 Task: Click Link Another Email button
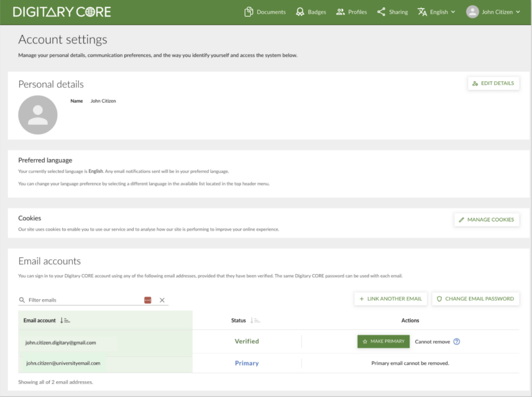pyautogui.click(x=390, y=299)
